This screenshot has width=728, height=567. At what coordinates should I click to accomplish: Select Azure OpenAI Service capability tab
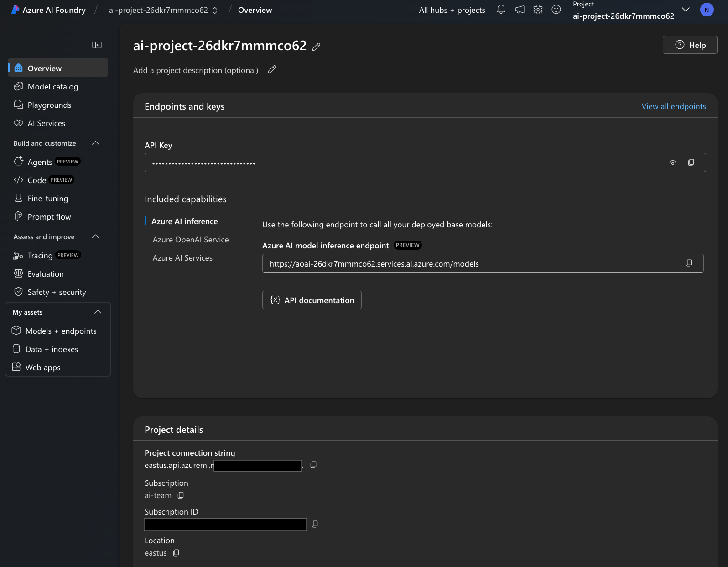pos(191,239)
